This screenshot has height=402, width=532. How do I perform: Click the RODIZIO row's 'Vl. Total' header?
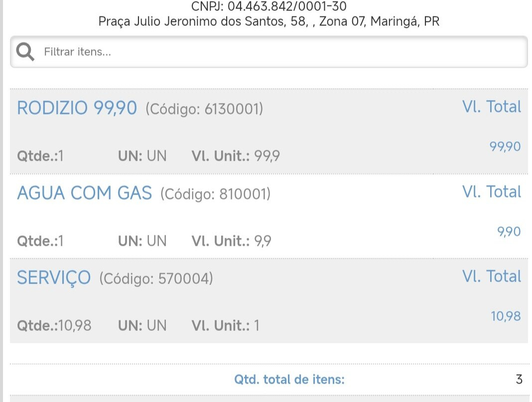[491, 106]
